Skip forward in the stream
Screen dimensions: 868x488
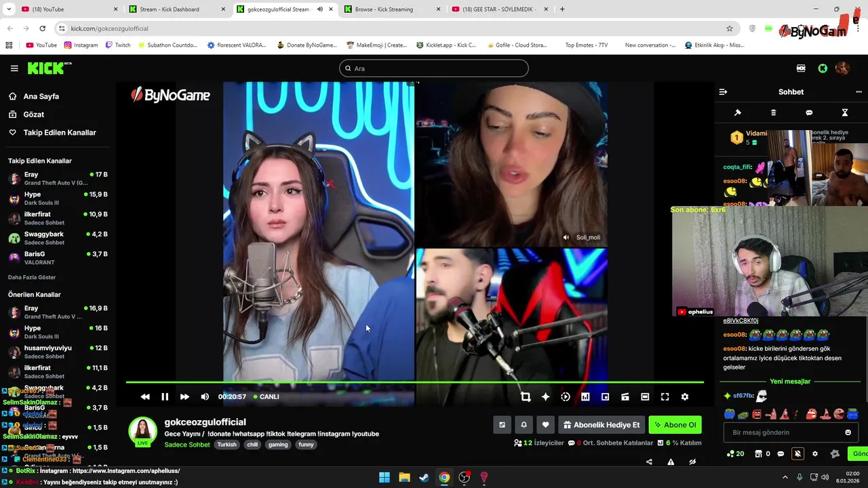(x=184, y=396)
